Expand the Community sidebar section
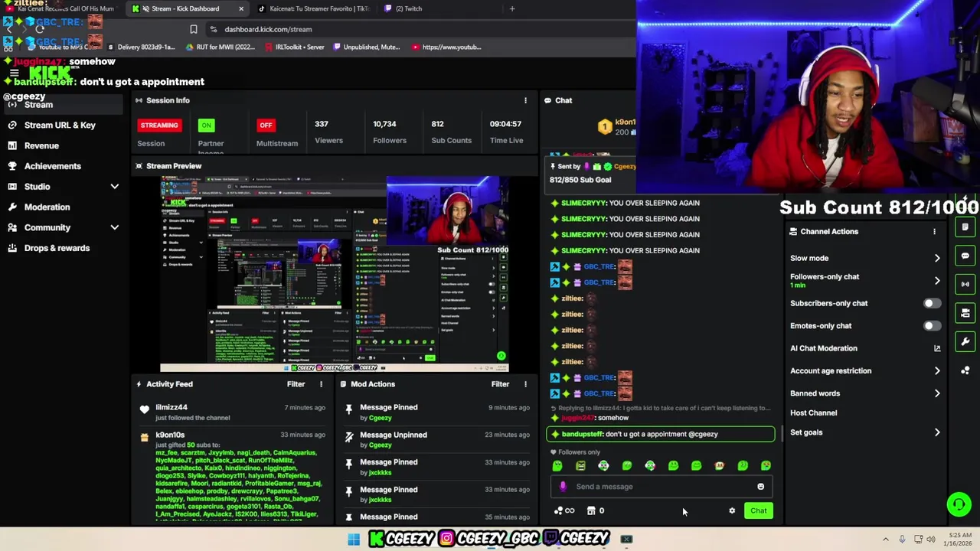The width and height of the screenshot is (980, 551). point(114,227)
